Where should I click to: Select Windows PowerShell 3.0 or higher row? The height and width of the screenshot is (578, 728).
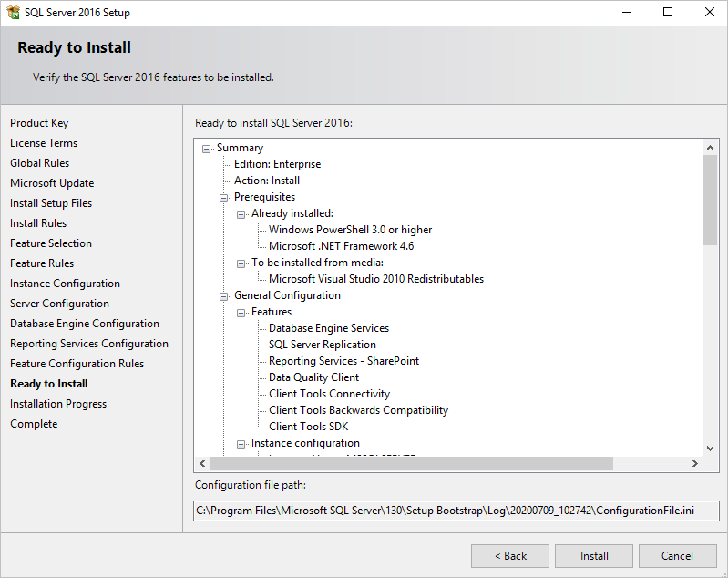tap(350, 230)
